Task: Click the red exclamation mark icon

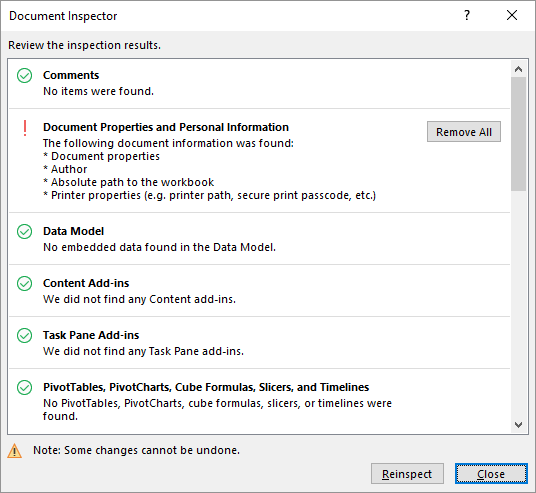Action: click(25, 129)
